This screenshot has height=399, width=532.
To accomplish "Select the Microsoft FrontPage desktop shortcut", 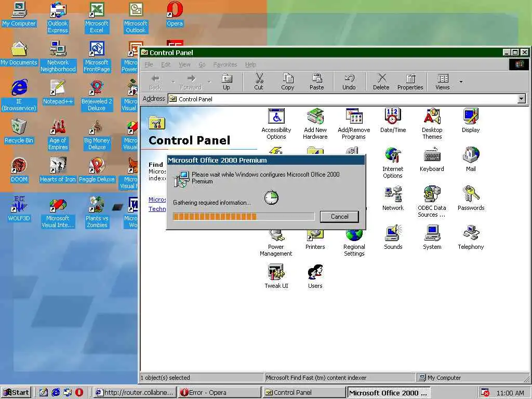I will point(97,56).
